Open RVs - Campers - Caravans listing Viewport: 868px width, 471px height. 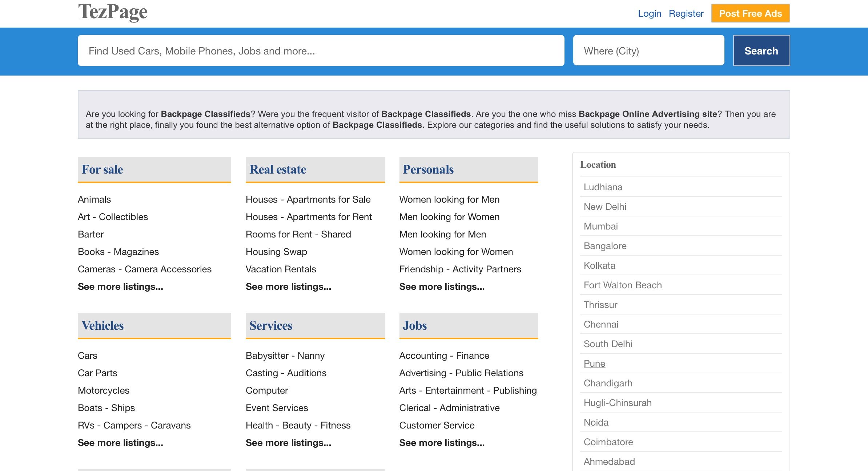[134, 425]
